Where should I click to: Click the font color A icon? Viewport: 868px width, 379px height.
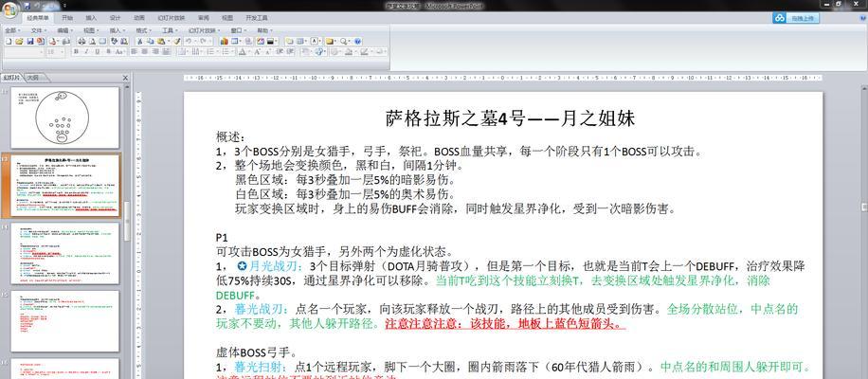242,52
